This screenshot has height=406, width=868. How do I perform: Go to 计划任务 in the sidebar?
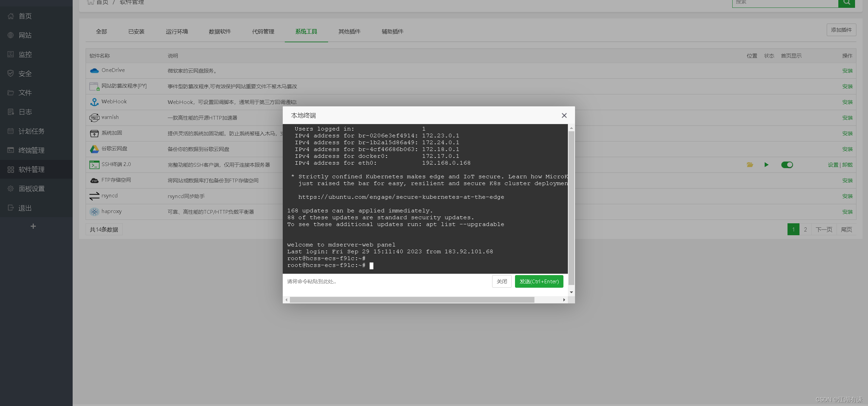click(x=31, y=131)
